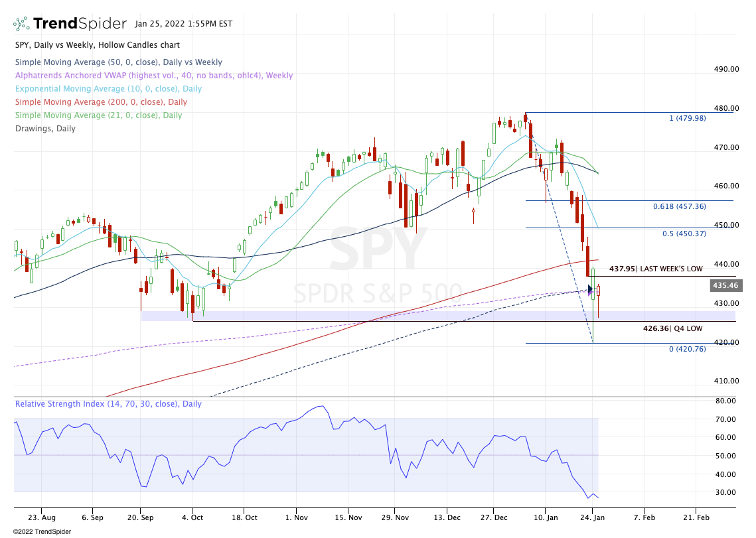Click the ©2022 TrendSpider copyright text
Viewport: 756px width, 538px height.
coord(42,532)
